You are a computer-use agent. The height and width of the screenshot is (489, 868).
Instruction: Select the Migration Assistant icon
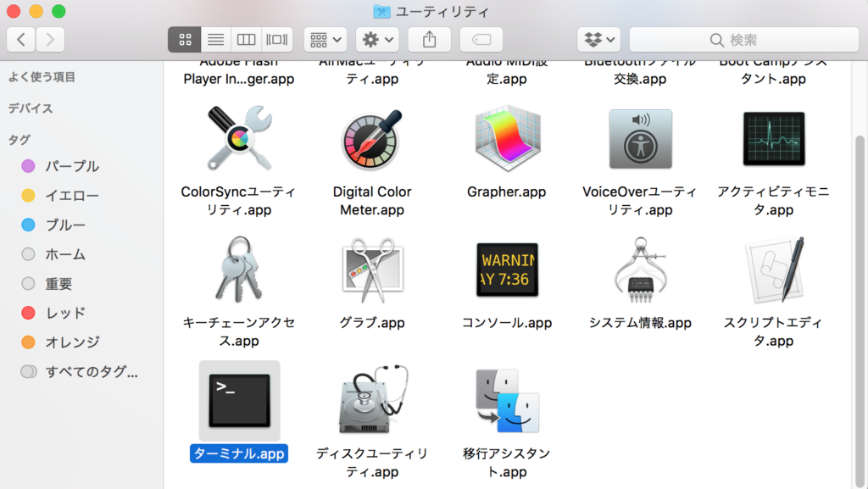tap(507, 401)
